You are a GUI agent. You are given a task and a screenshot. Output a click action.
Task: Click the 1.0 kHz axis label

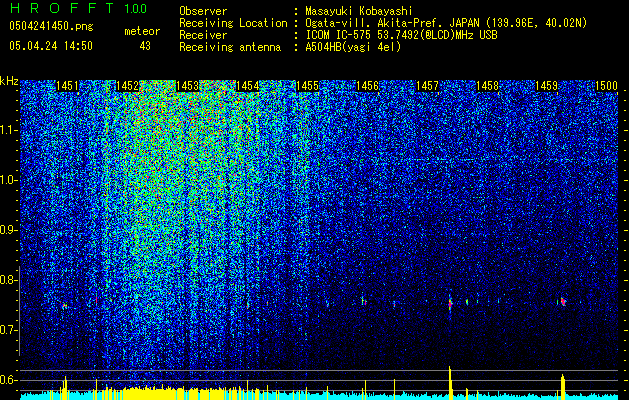coord(9,180)
